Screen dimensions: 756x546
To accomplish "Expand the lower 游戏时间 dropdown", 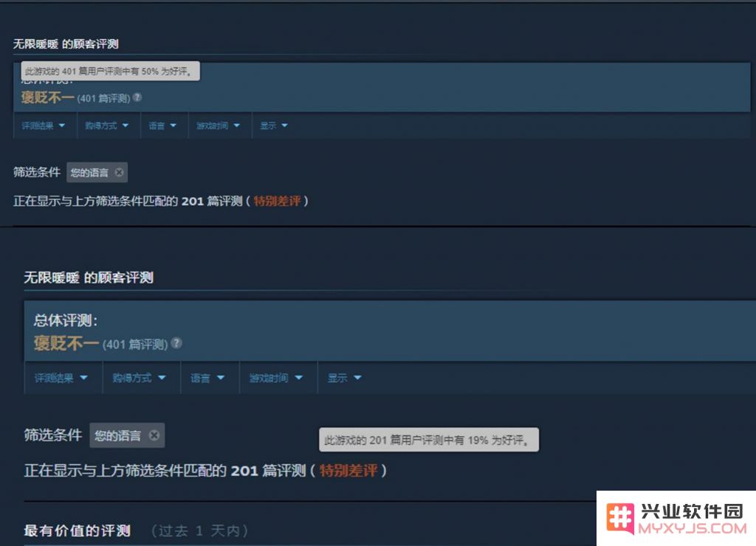I will (x=276, y=378).
